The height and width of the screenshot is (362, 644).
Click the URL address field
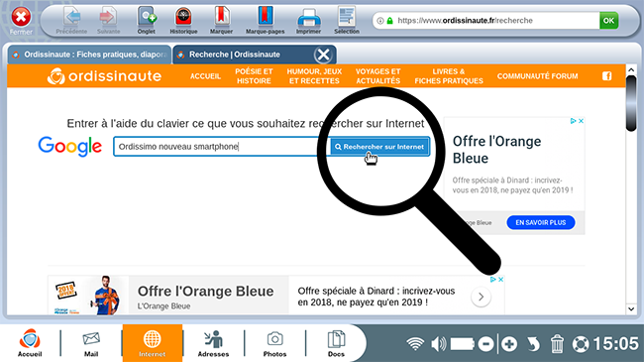click(x=485, y=20)
